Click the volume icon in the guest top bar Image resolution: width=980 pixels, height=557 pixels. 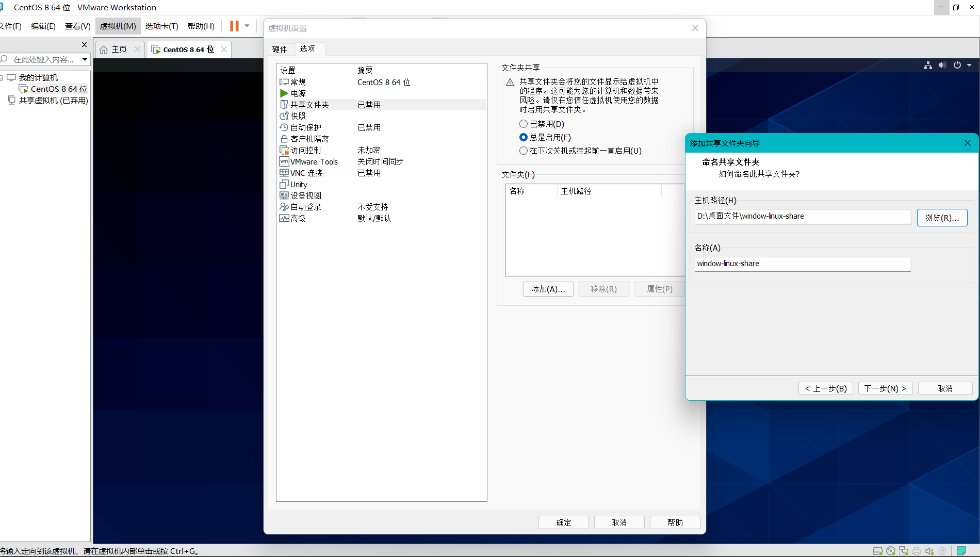(942, 65)
